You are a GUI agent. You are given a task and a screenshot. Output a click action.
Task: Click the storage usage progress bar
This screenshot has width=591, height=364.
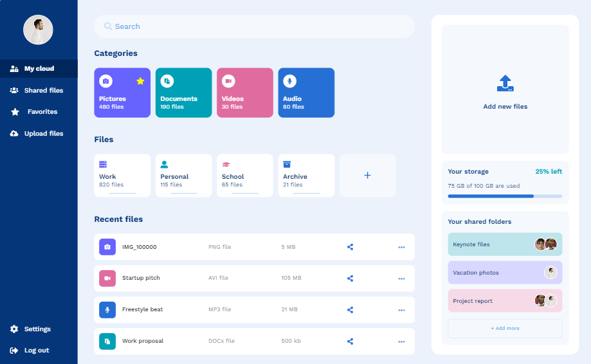click(505, 196)
